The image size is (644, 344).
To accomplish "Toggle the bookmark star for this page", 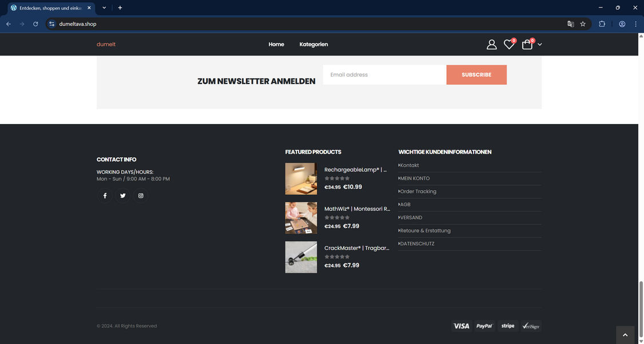I will tap(582, 24).
